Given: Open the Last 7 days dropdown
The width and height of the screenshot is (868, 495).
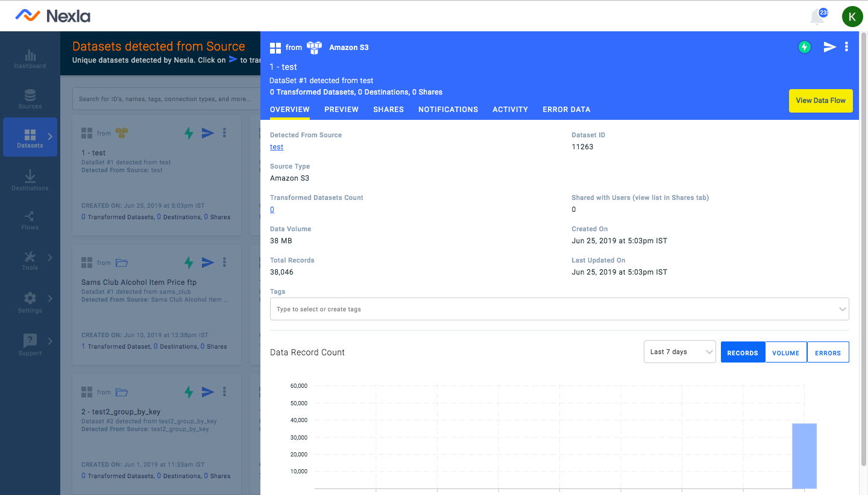Looking at the screenshot, I should point(680,352).
